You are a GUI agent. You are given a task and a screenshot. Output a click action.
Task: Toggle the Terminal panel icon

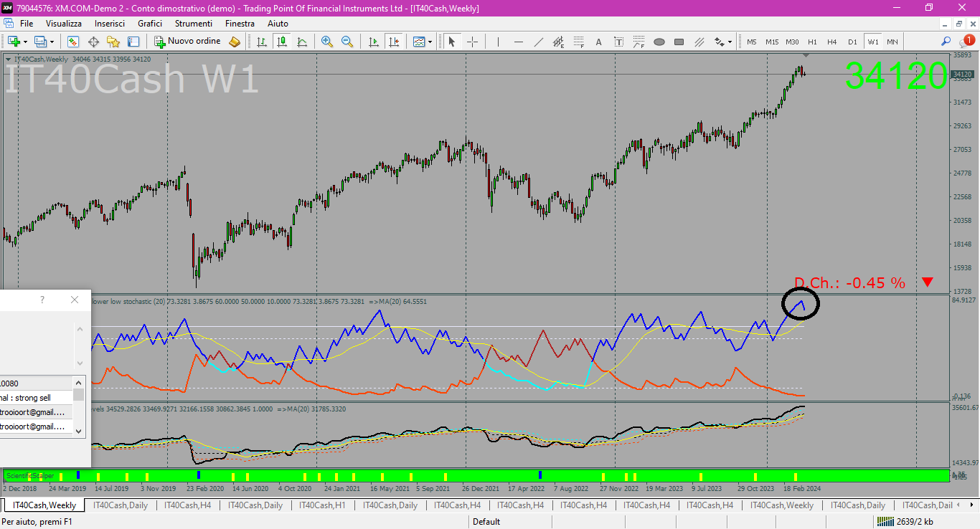[133, 42]
